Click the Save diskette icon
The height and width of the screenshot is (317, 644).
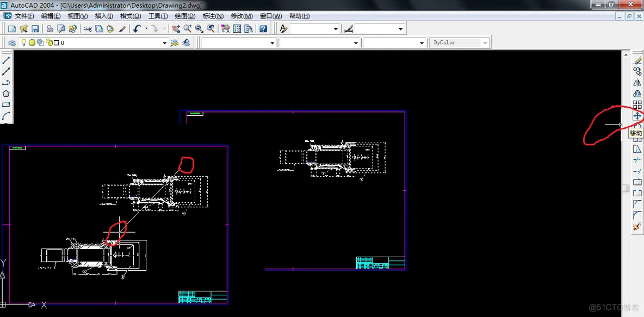click(x=35, y=29)
